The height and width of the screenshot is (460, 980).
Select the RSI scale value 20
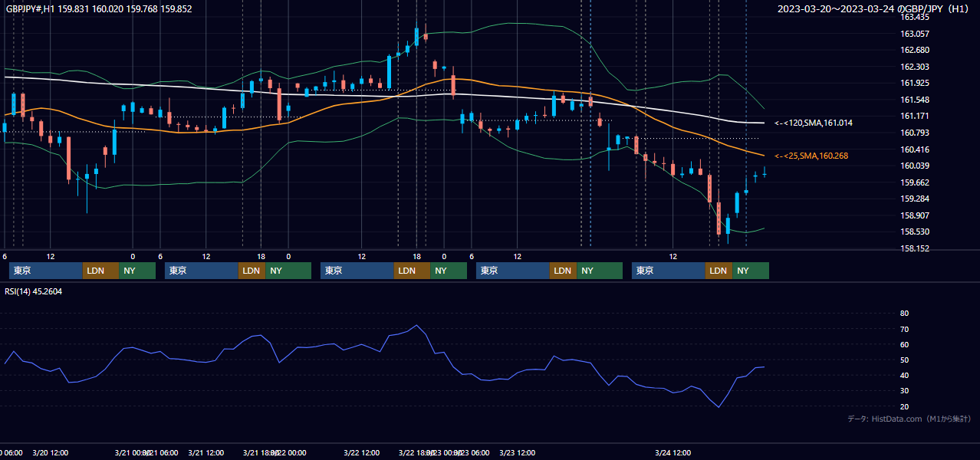click(904, 406)
